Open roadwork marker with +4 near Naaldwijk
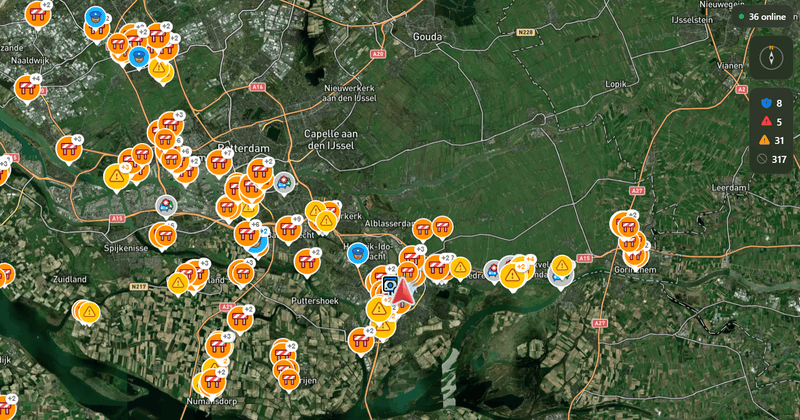This screenshot has height=420, width=800. [x=27, y=89]
